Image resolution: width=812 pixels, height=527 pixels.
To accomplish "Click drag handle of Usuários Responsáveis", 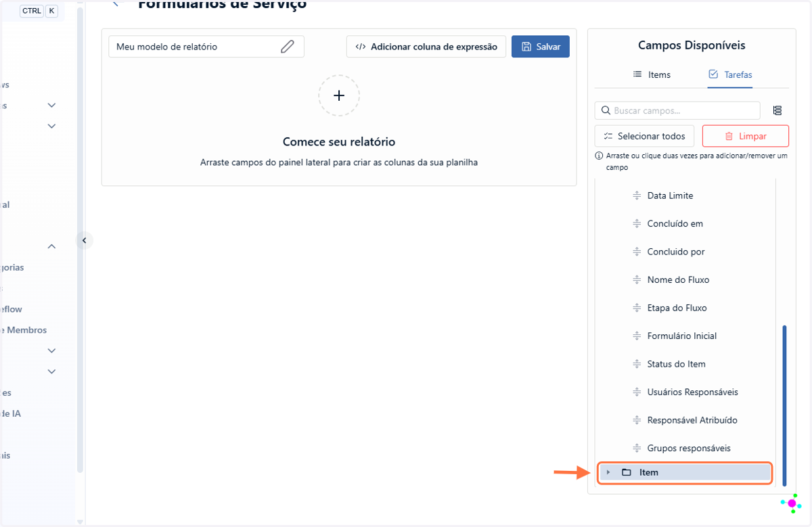I will coord(637,392).
